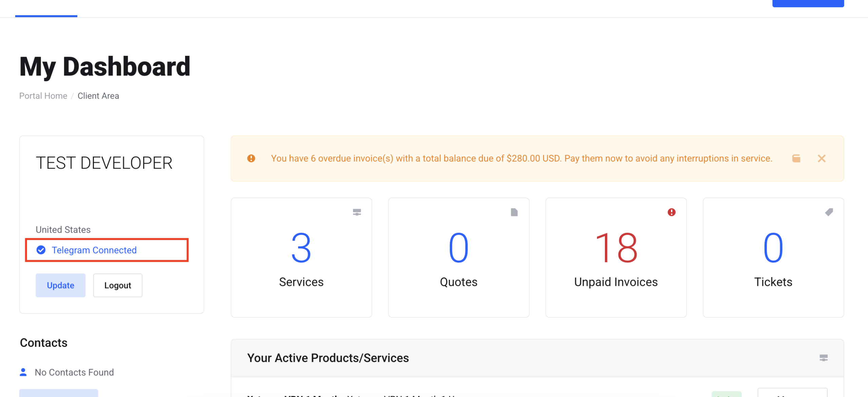Click the person icon beside No Contacts Found
Viewport: 868px width, 397px height.
pos(23,372)
